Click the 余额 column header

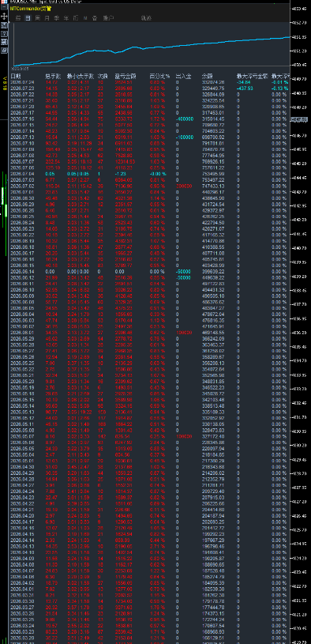coord(208,77)
